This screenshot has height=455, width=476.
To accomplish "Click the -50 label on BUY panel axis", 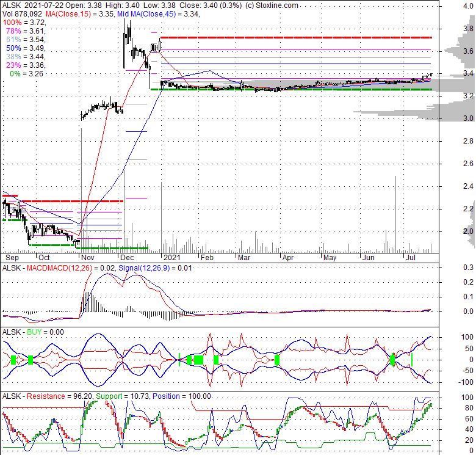I will [468, 371].
